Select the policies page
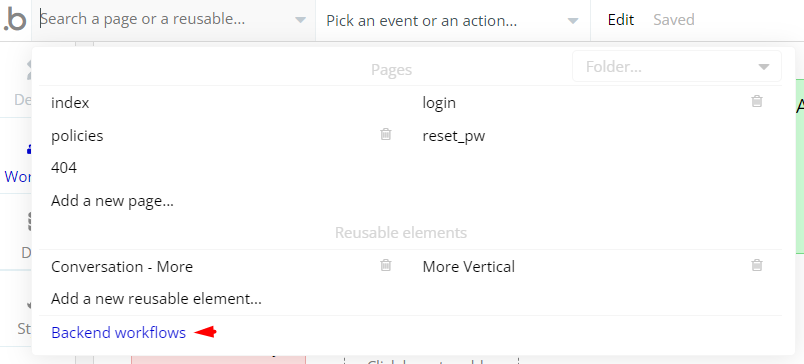Image resolution: width=804 pixels, height=364 pixels. coord(77,136)
